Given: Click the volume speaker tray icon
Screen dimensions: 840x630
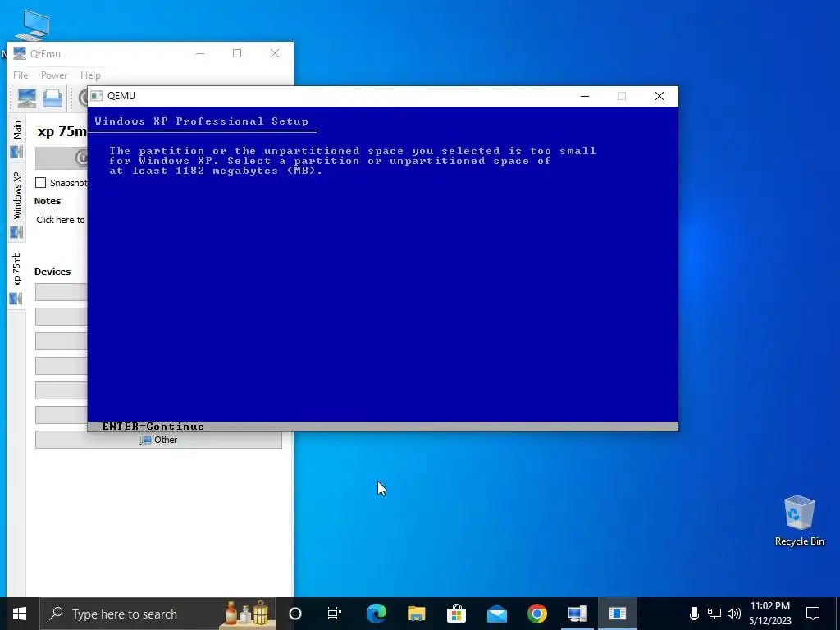Looking at the screenshot, I should click(x=734, y=614).
